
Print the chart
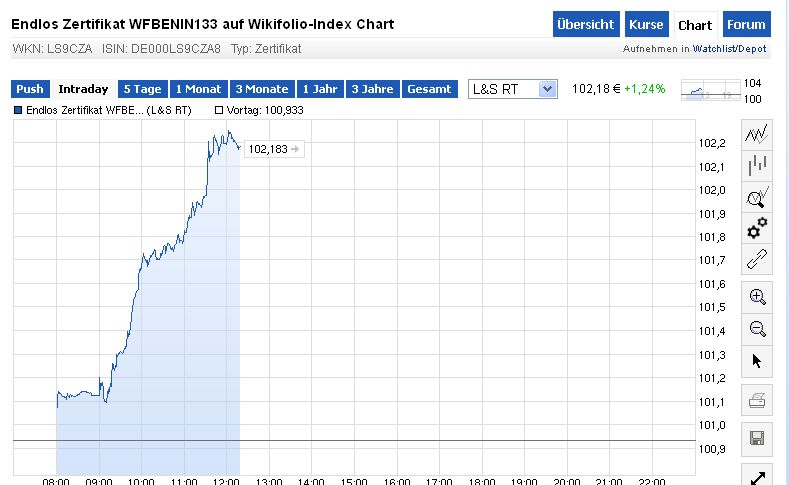click(x=757, y=402)
